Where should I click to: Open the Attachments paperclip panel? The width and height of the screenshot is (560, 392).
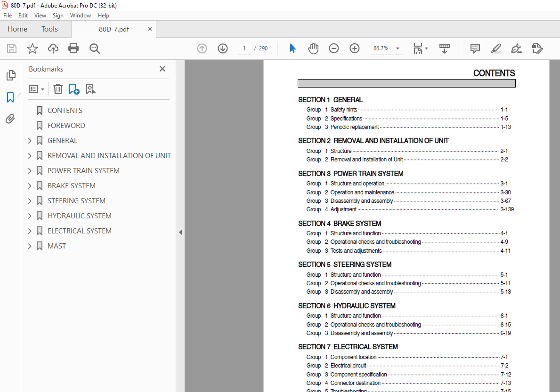(x=10, y=119)
